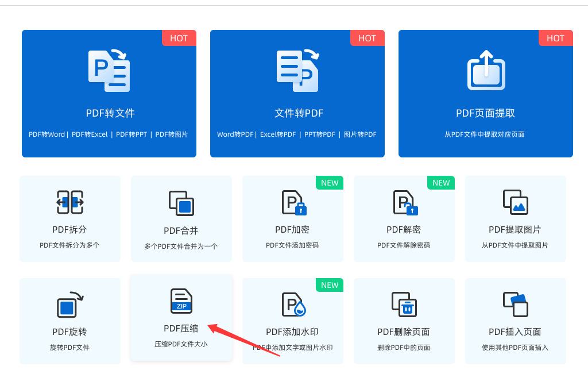Image resolution: width=588 pixels, height=374 pixels.
Task: Select the PDF插入页面 icon
Action: [x=516, y=304]
